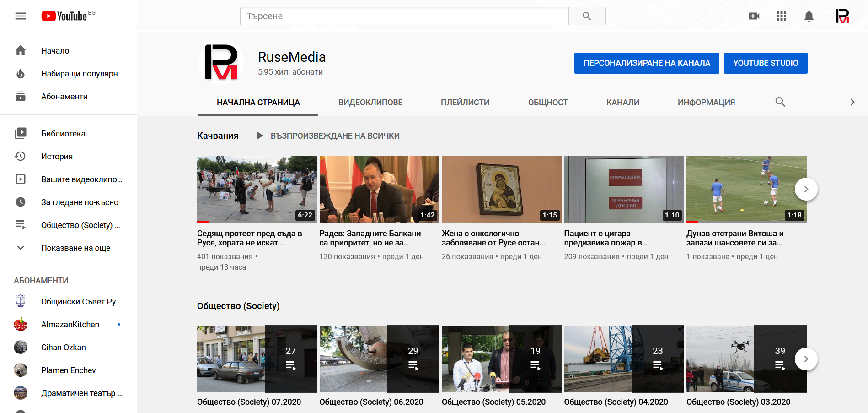The image size is (868, 413).
Task: Click the Библиотека library icon
Action: (21, 133)
